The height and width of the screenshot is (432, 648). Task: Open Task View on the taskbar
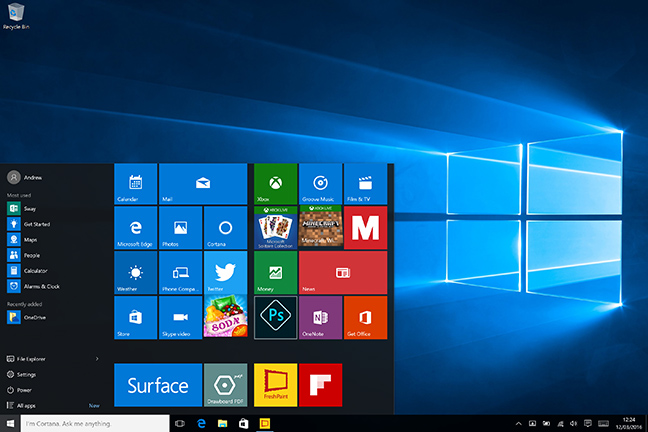(x=180, y=423)
